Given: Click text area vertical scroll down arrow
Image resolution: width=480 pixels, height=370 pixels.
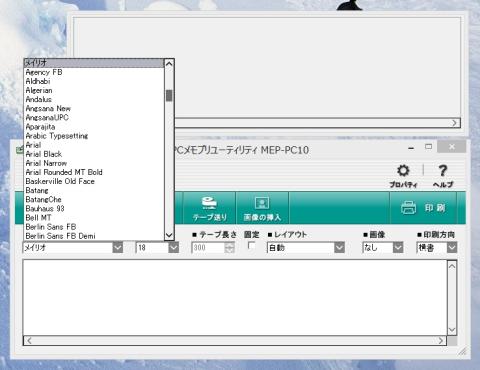Looking at the screenshot, I should (x=452, y=330).
